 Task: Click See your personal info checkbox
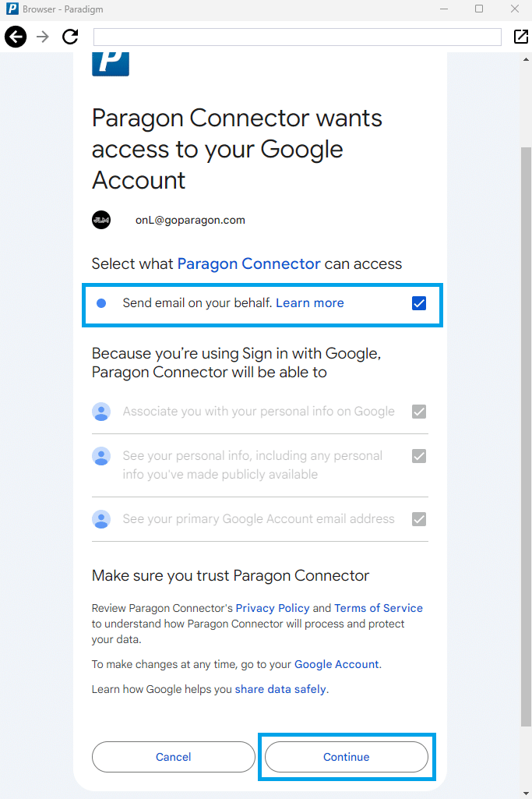coord(419,456)
